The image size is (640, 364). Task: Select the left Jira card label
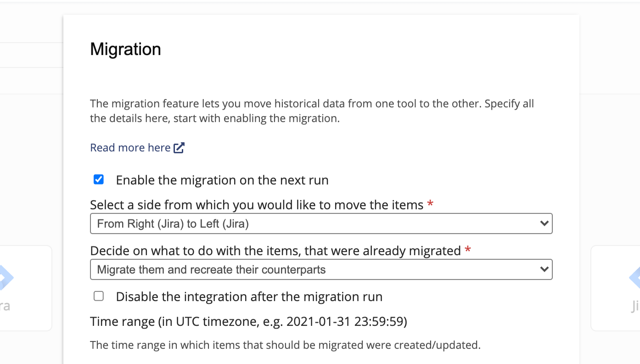click(x=5, y=306)
